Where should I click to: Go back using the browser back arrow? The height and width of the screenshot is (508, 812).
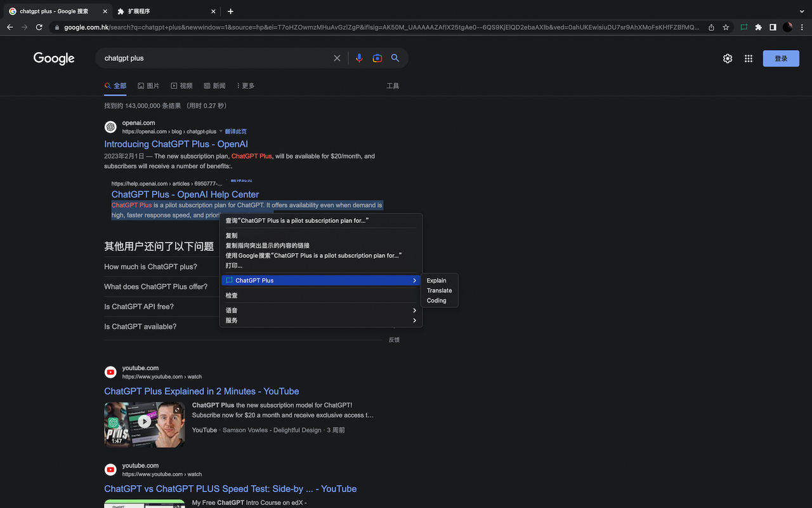(10, 27)
